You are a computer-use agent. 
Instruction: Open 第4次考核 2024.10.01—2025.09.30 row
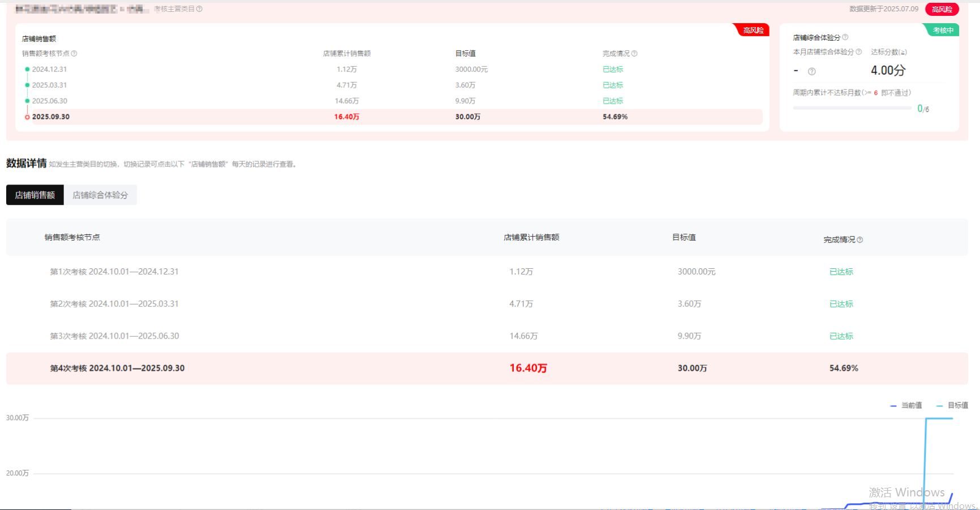click(x=117, y=368)
